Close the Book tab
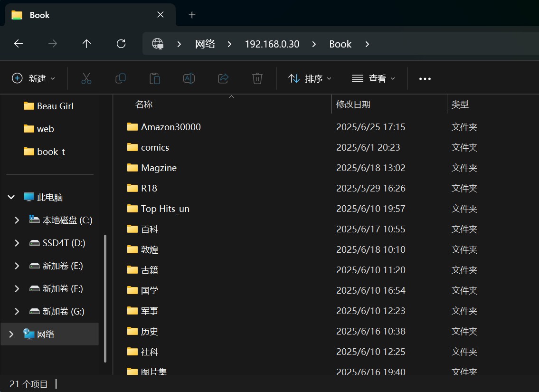This screenshot has height=392, width=539. (x=160, y=14)
